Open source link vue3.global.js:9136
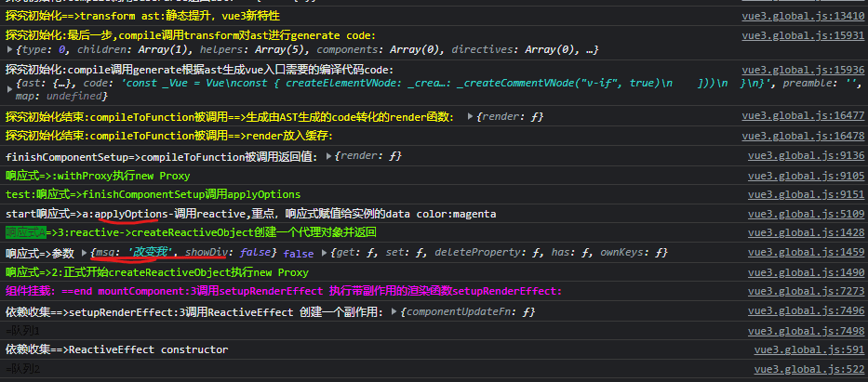This screenshot has height=382, width=868. coord(806,156)
